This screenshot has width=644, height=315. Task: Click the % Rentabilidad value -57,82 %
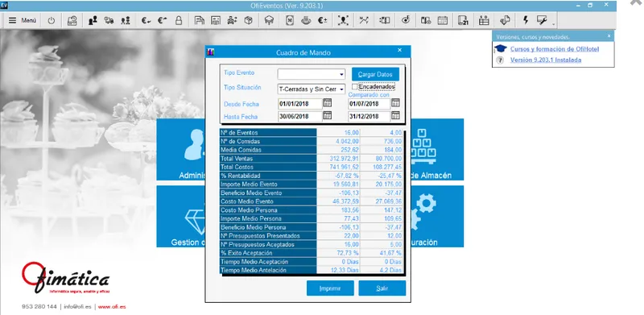click(x=338, y=176)
